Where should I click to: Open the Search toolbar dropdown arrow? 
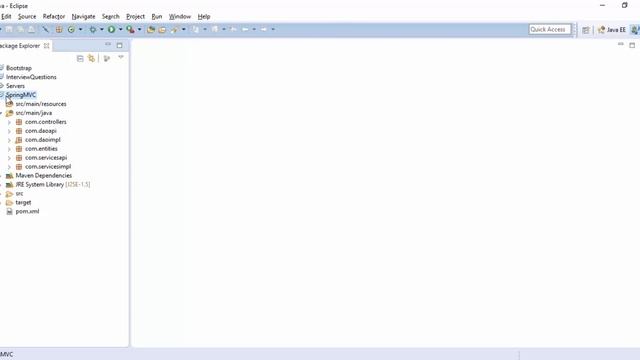tap(184, 29)
